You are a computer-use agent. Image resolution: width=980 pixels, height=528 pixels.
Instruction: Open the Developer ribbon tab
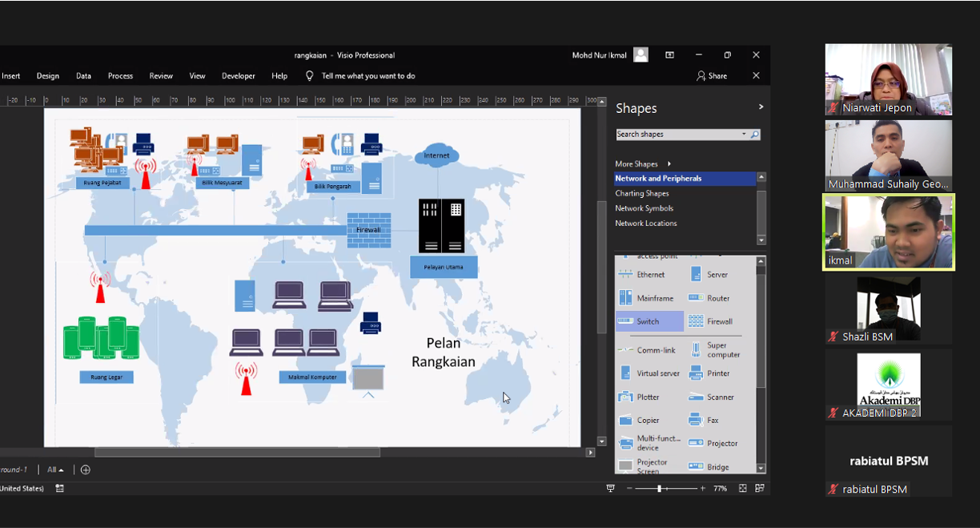[238, 76]
